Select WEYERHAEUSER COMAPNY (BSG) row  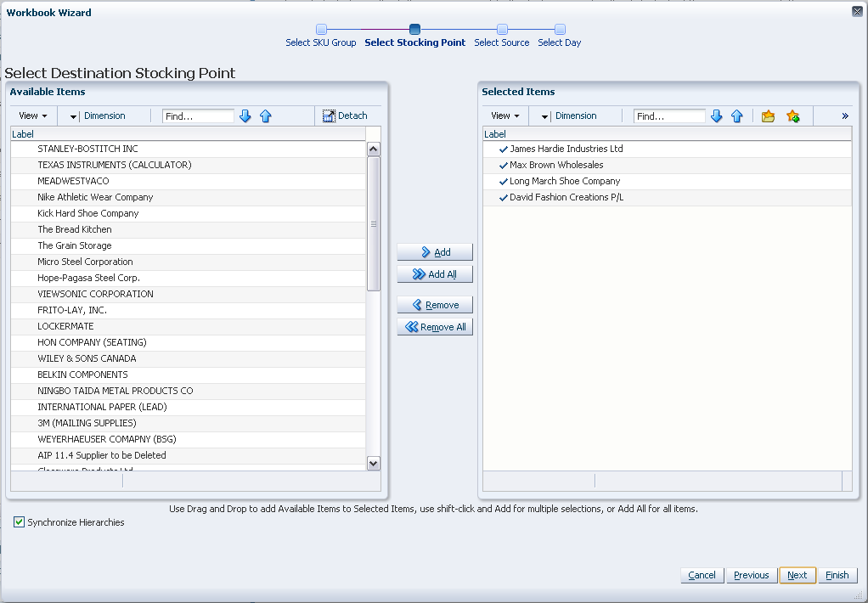pos(189,439)
